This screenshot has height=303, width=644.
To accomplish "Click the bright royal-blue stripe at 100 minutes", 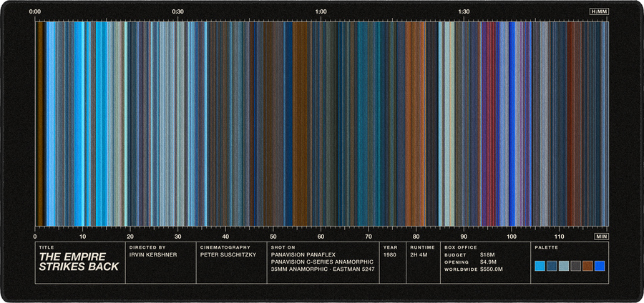I will click(512, 124).
